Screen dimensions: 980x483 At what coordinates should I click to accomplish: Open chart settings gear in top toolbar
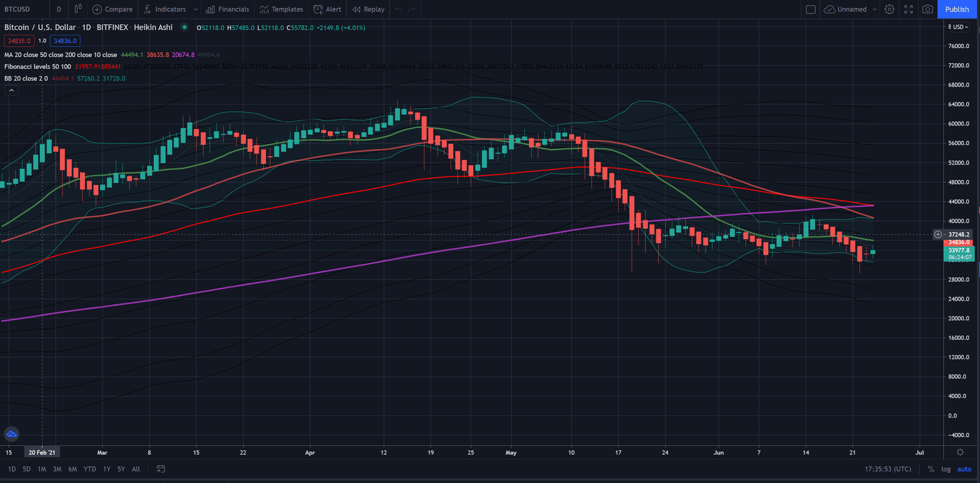[889, 9]
